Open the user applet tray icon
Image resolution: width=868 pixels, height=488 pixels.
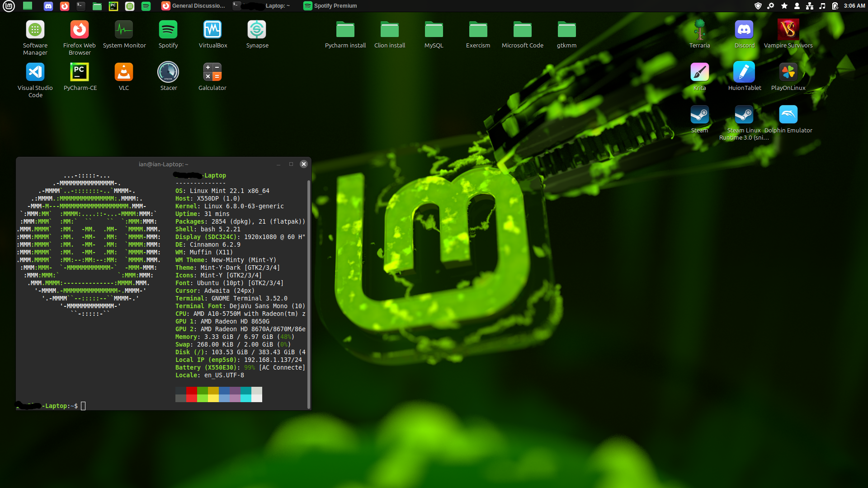[x=797, y=6]
